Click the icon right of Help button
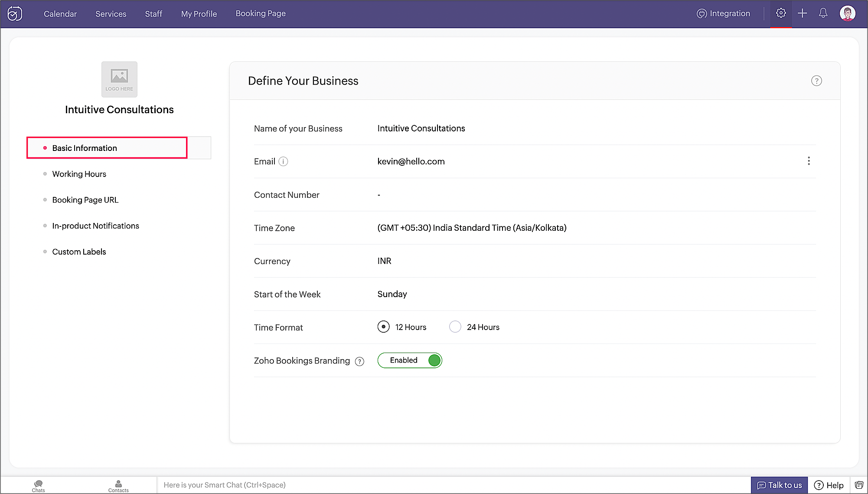This screenshot has height=494, width=868. tap(859, 485)
